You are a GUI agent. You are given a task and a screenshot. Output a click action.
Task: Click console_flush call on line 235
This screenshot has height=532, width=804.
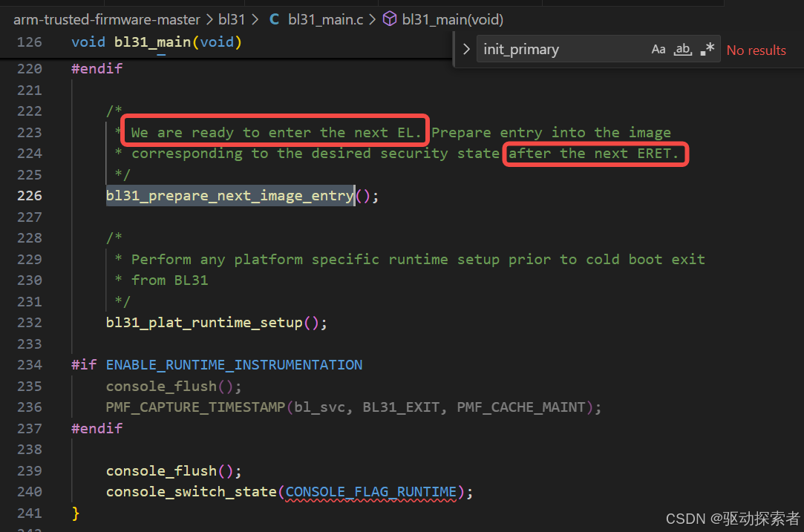(x=162, y=386)
